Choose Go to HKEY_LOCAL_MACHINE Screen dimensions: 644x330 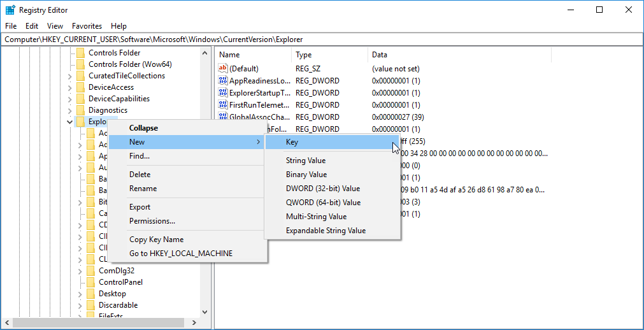(x=187, y=253)
